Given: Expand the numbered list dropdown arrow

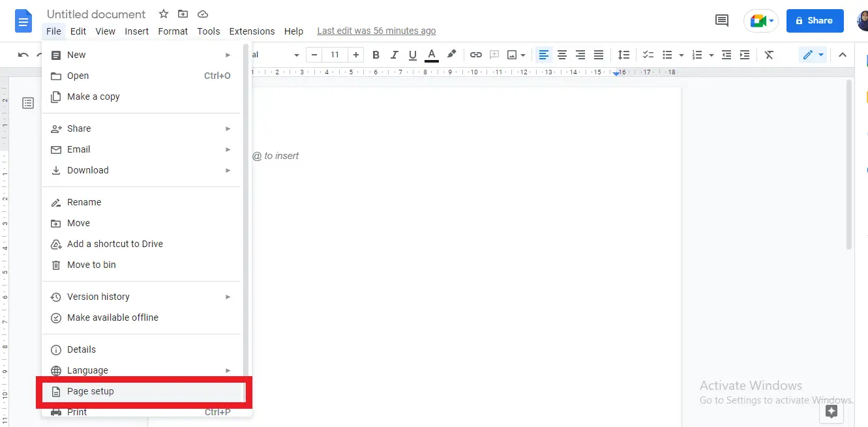Looking at the screenshot, I should (x=711, y=55).
